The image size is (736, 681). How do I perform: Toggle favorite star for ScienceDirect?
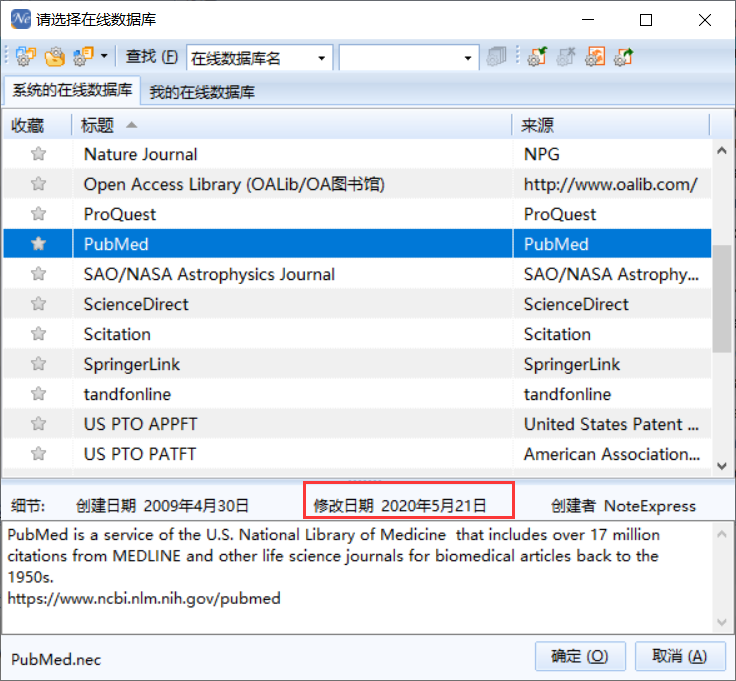38,304
